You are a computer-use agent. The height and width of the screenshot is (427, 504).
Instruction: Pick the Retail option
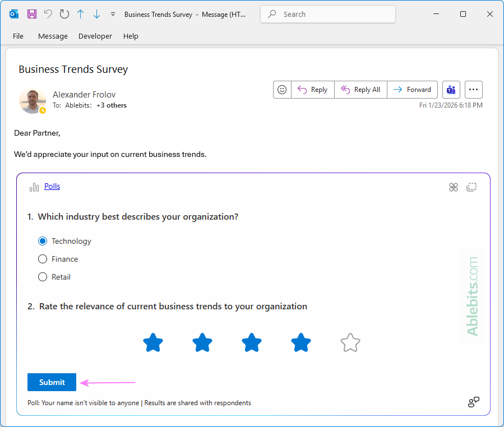43,276
